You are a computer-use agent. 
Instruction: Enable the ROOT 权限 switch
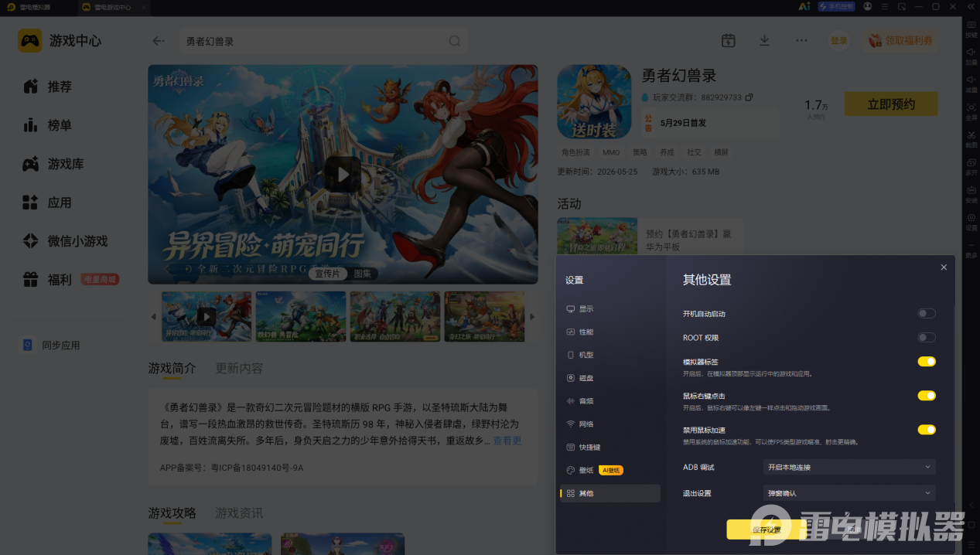pos(927,338)
